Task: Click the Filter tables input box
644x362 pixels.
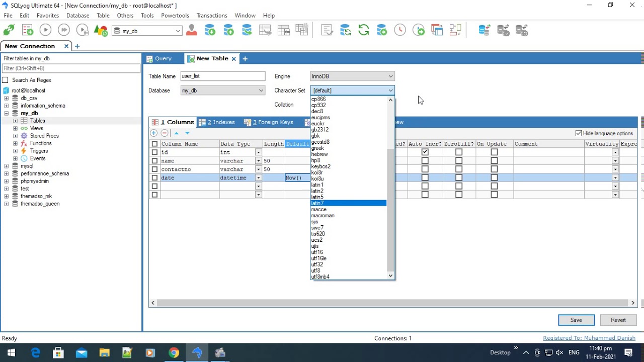Action: pos(71,68)
